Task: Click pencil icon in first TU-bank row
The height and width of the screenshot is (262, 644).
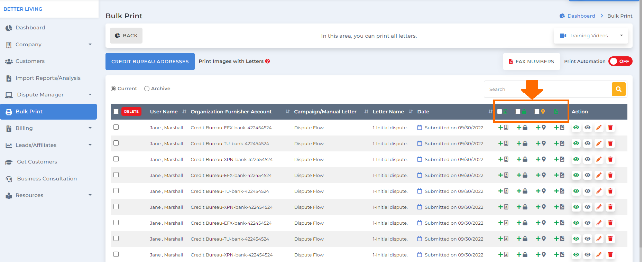Action: [x=599, y=143]
